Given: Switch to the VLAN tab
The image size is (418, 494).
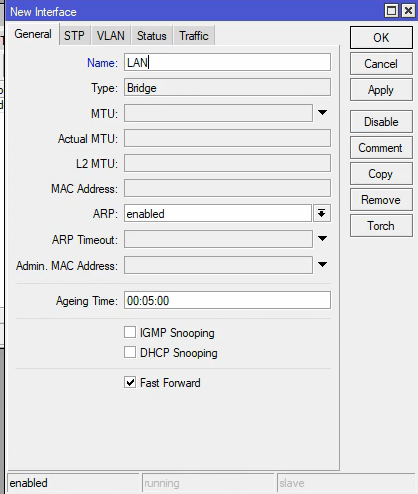Looking at the screenshot, I should (x=111, y=35).
